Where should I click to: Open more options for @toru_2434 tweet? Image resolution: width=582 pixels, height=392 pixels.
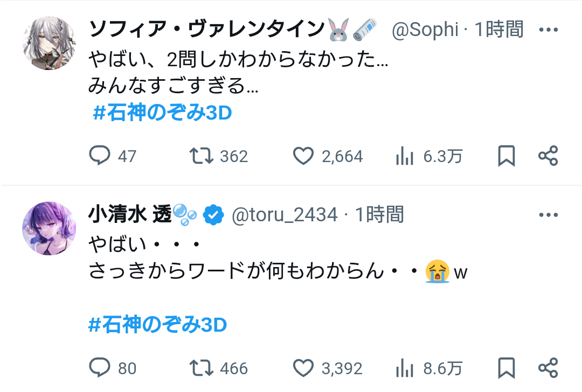click(549, 215)
